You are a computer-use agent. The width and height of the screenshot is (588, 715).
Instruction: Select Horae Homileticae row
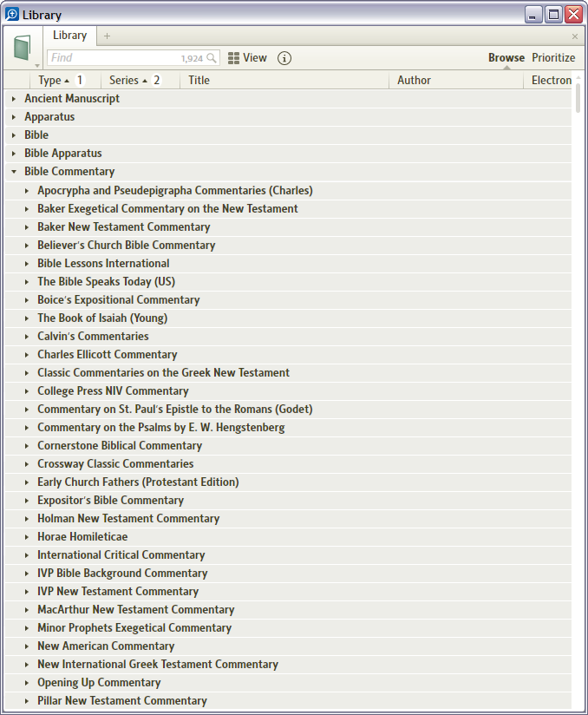click(288, 537)
